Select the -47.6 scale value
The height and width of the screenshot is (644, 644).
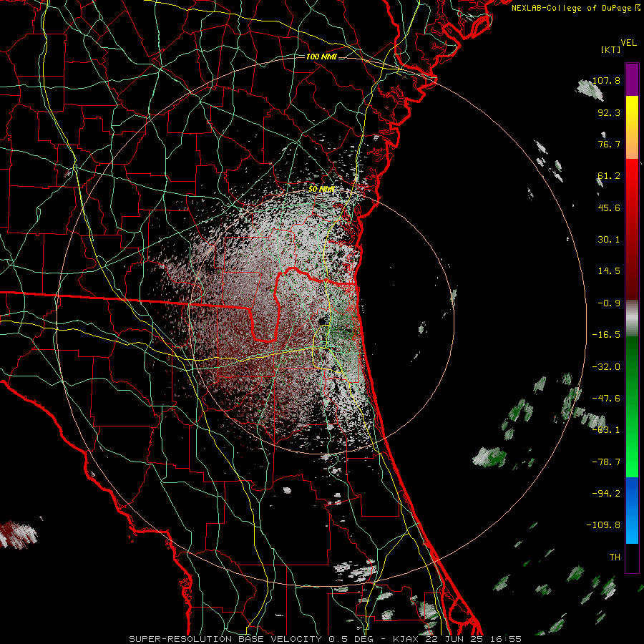pyautogui.click(x=606, y=399)
